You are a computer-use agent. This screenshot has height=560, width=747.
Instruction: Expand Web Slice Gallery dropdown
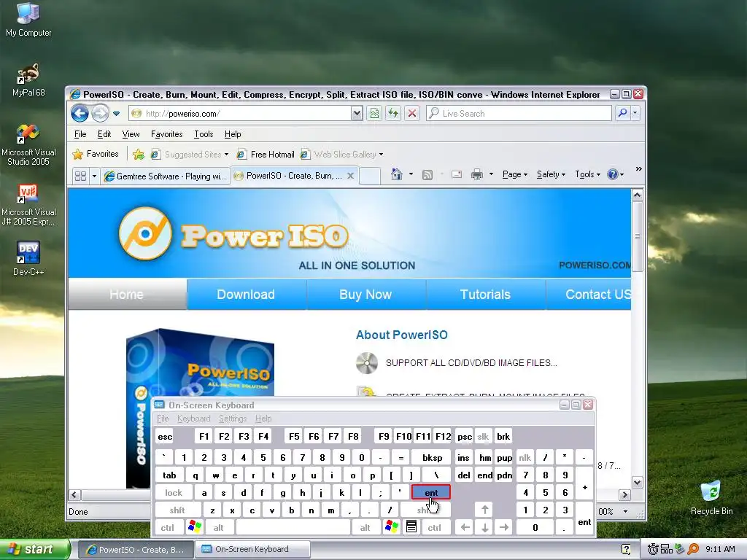click(x=381, y=155)
